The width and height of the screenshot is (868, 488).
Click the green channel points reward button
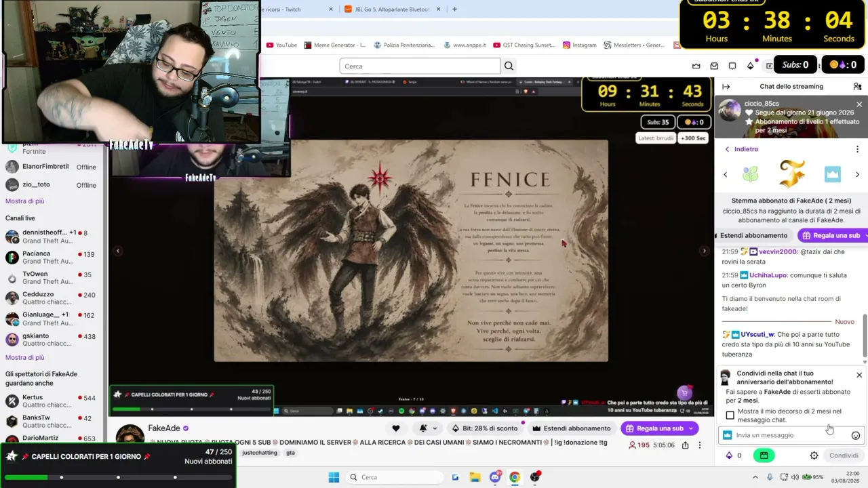[764, 455]
